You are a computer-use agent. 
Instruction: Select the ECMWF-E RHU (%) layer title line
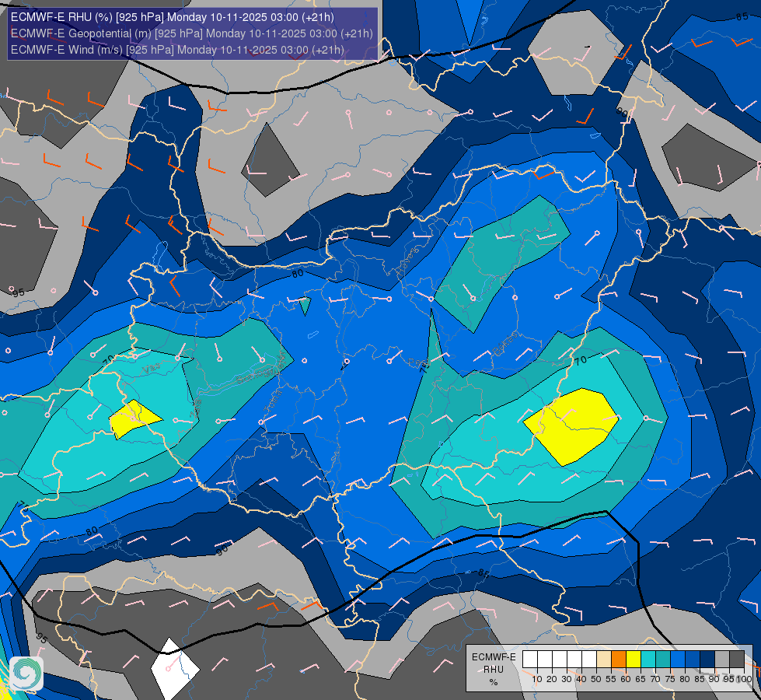click(x=173, y=17)
